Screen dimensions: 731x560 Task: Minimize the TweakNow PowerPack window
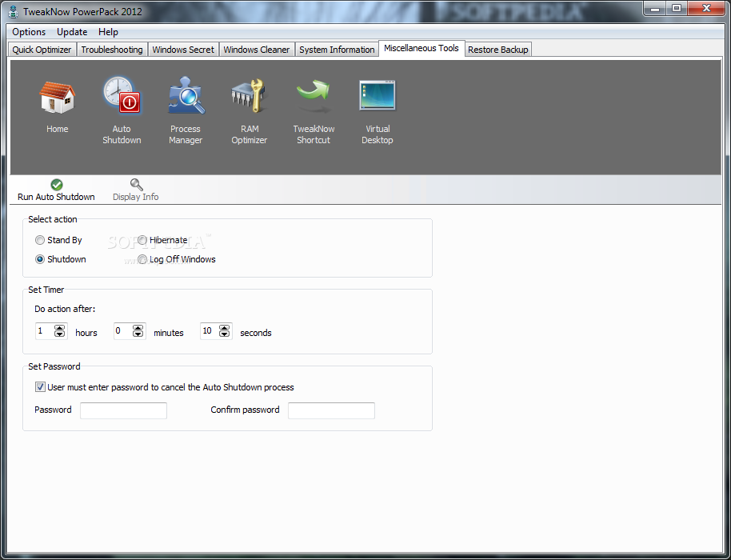tap(655, 8)
